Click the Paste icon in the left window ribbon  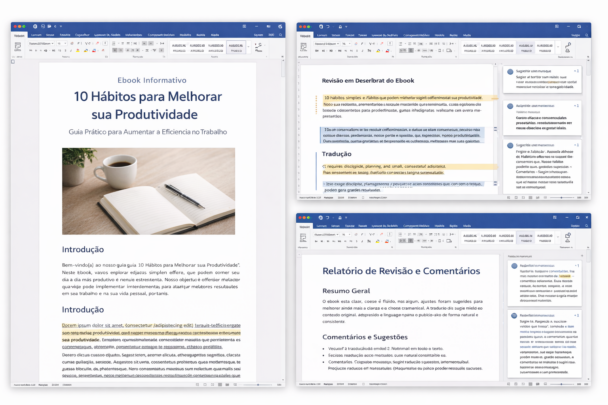[19, 46]
